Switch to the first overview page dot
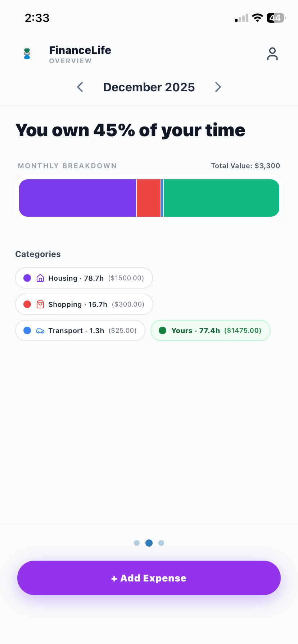This screenshot has width=298, height=644. 137,543
